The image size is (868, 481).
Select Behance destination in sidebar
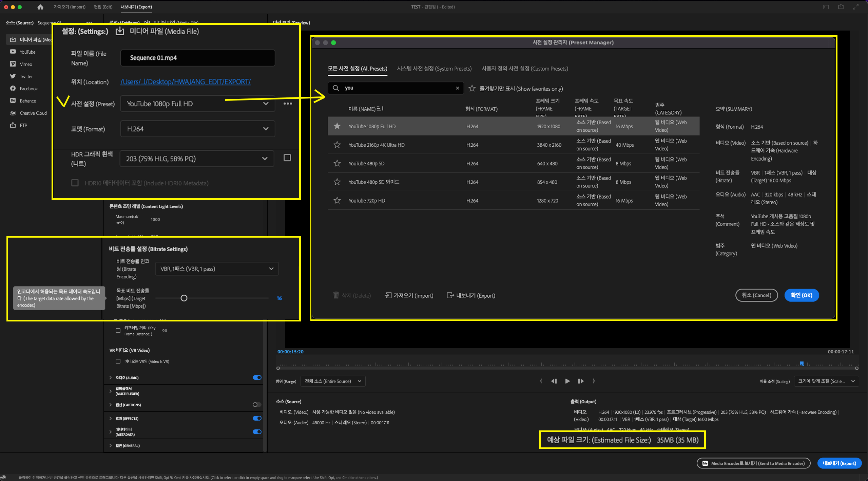point(27,101)
